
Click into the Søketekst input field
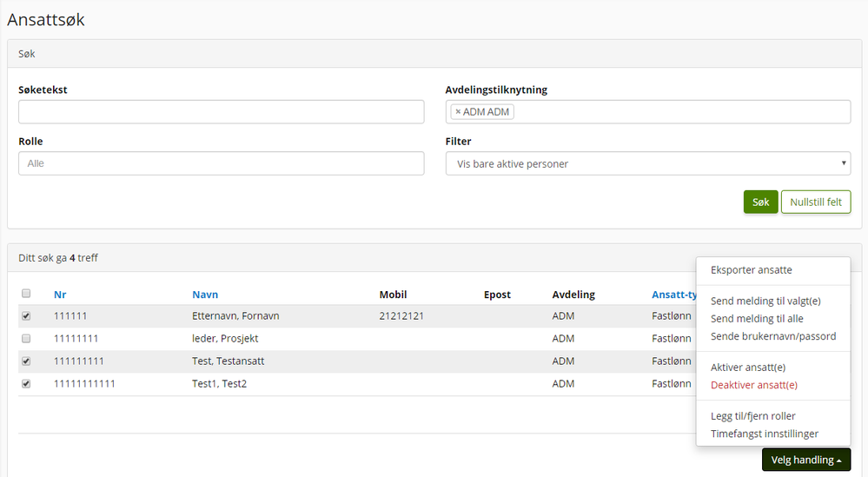pos(221,112)
